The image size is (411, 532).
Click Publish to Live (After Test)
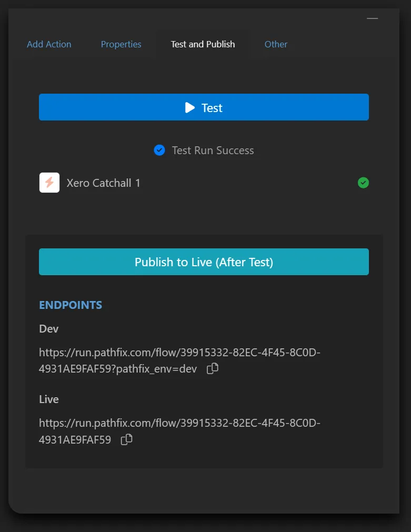pyautogui.click(x=204, y=262)
